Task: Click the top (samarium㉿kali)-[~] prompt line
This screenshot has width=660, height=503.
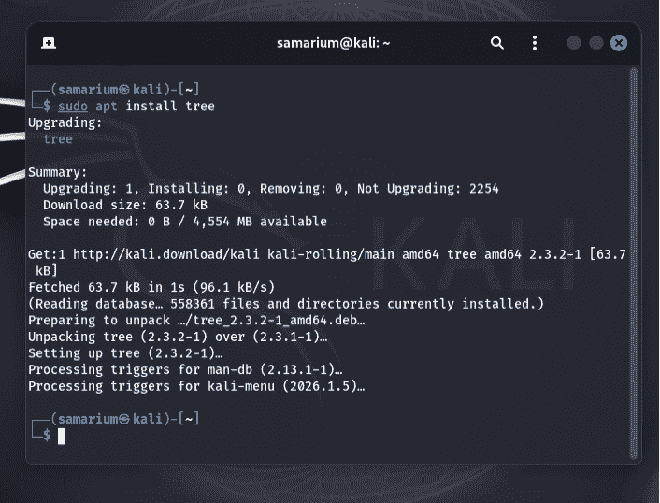Action: click(125, 89)
